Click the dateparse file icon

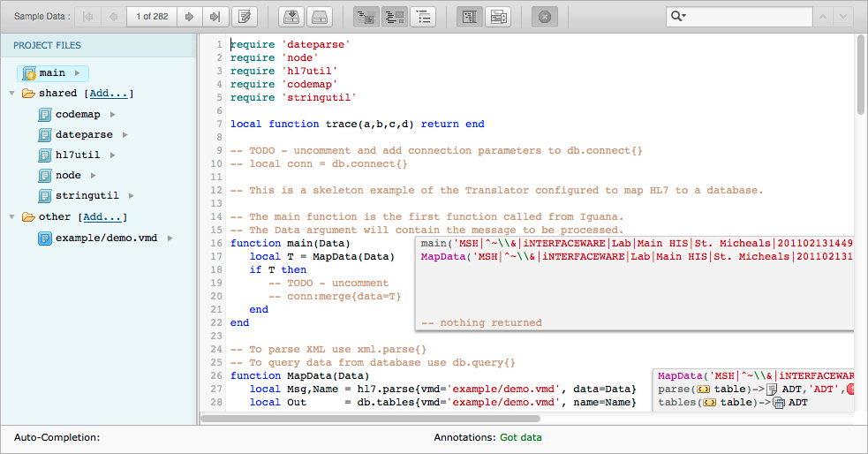point(45,135)
